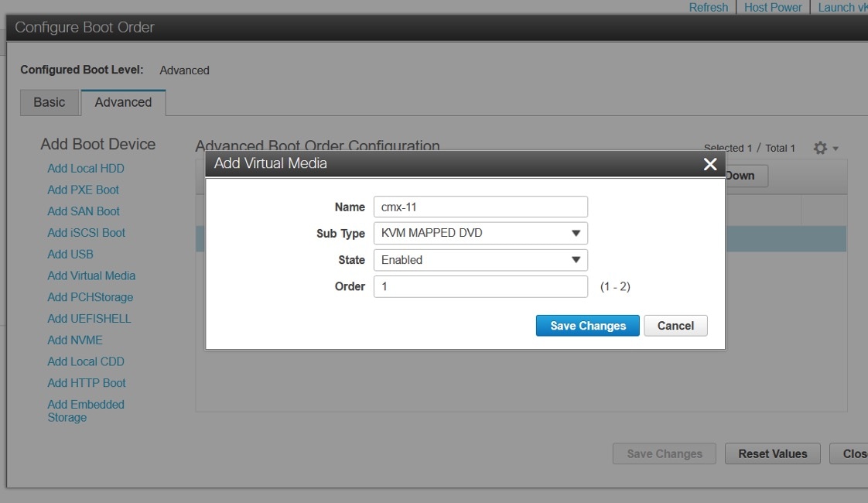Add a Local HDD boot device
Viewport: 868px width, 503px height.
coord(85,168)
